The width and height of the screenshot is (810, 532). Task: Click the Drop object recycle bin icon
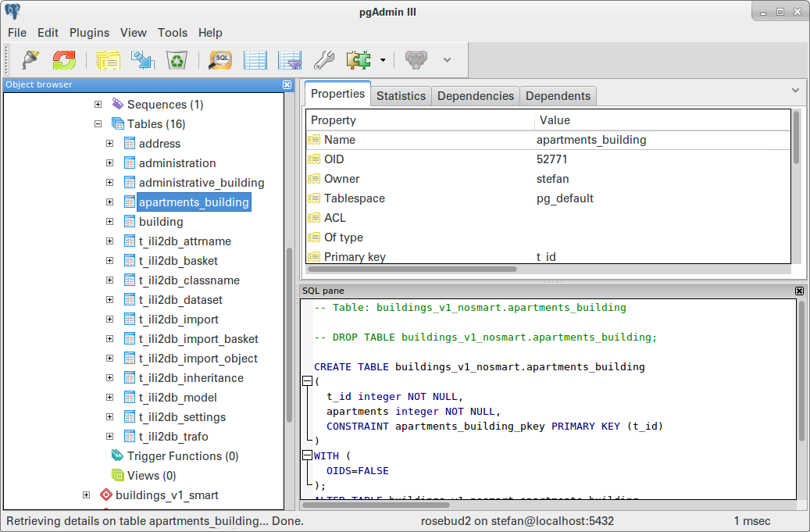177,60
